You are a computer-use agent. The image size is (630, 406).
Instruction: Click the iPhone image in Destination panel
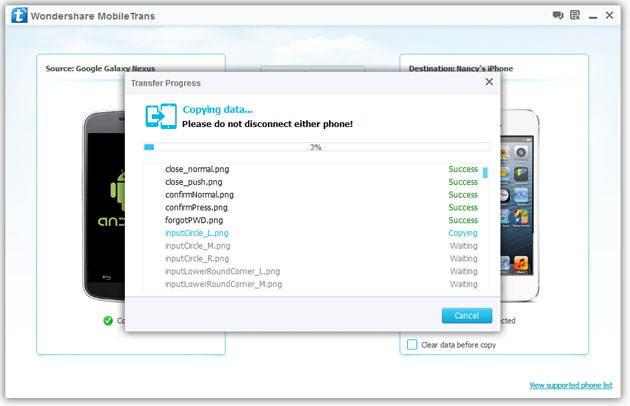(519, 205)
